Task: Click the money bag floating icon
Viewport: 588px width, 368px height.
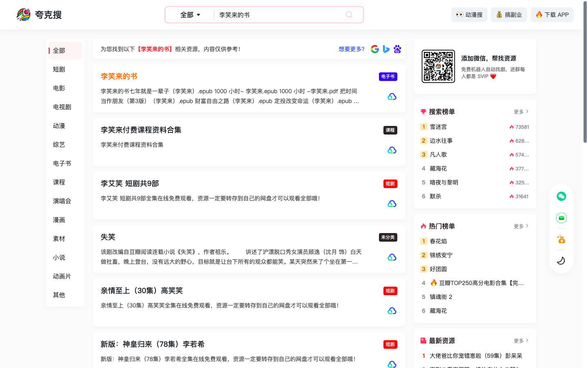Action: click(x=561, y=239)
